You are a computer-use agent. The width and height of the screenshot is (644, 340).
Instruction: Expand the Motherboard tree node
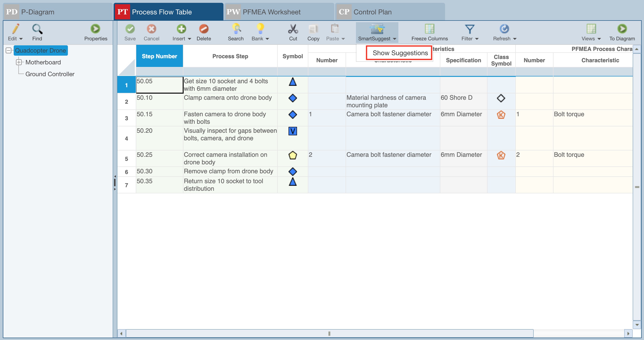(19, 62)
